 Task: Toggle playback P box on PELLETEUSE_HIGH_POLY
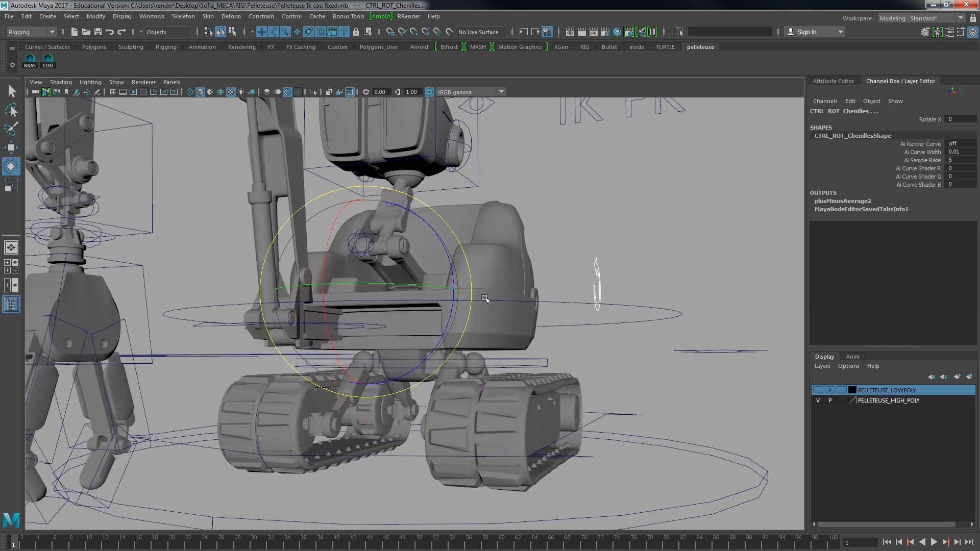tap(830, 400)
